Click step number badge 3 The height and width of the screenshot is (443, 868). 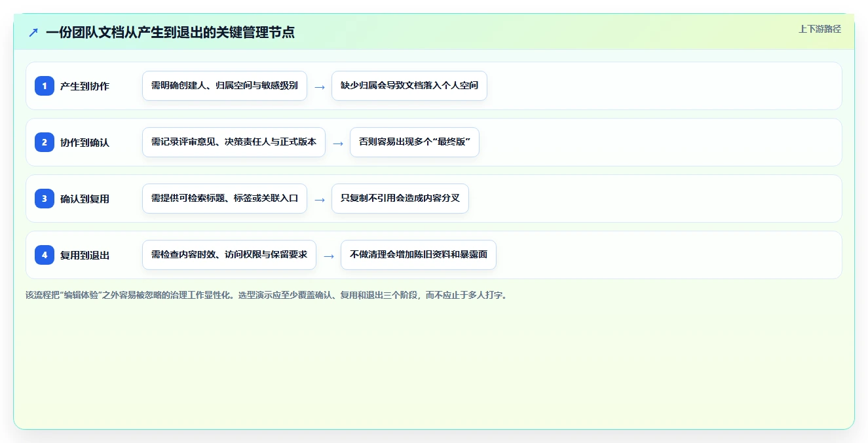pos(45,199)
